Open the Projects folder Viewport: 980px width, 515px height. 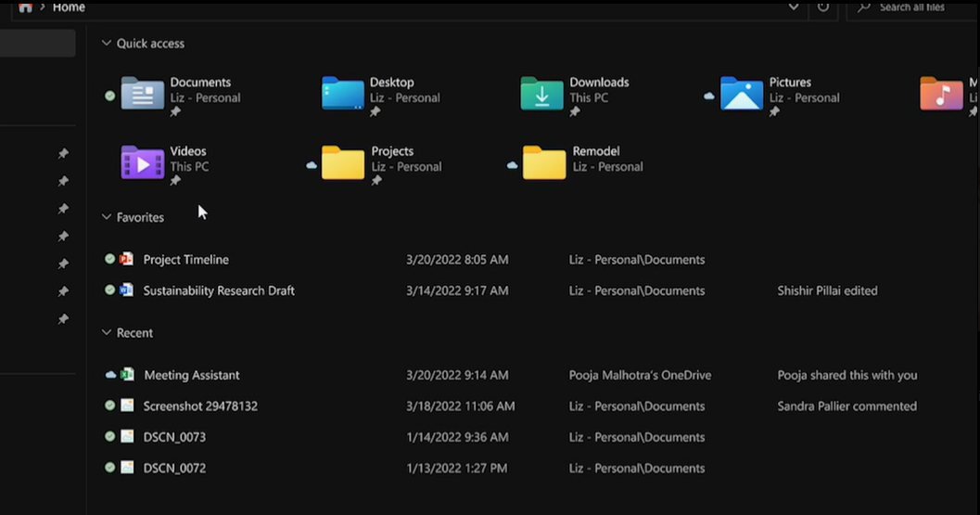click(x=343, y=162)
